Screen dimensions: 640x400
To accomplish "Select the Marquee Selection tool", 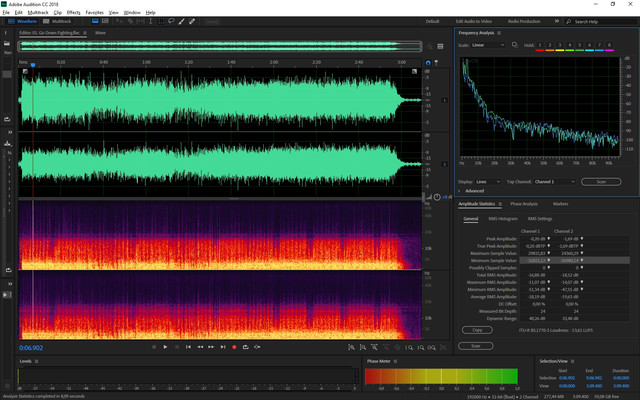I will coord(161,21).
